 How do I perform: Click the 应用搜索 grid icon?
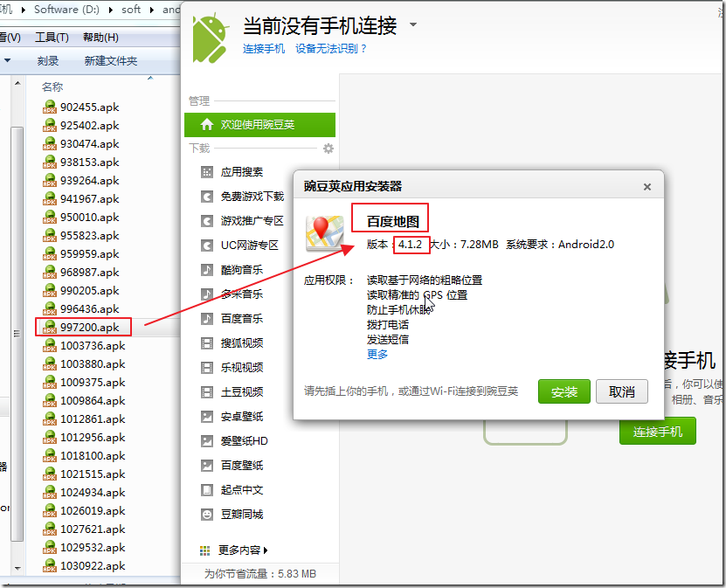click(207, 172)
